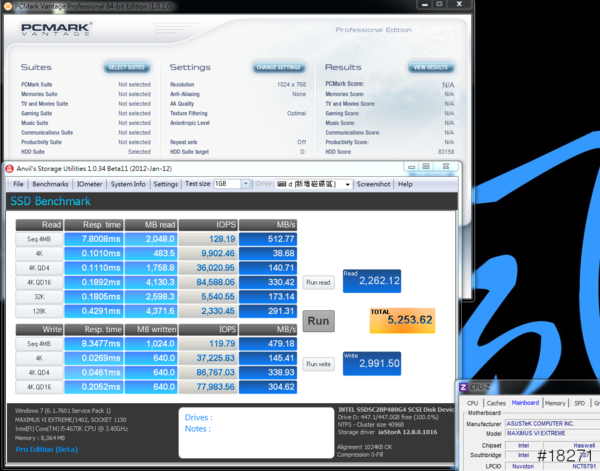Click the Pro Edition (Beta) link
Image resolution: width=600 pixels, height=471 pixels.
pyautogui.click(x=47, y=449)
